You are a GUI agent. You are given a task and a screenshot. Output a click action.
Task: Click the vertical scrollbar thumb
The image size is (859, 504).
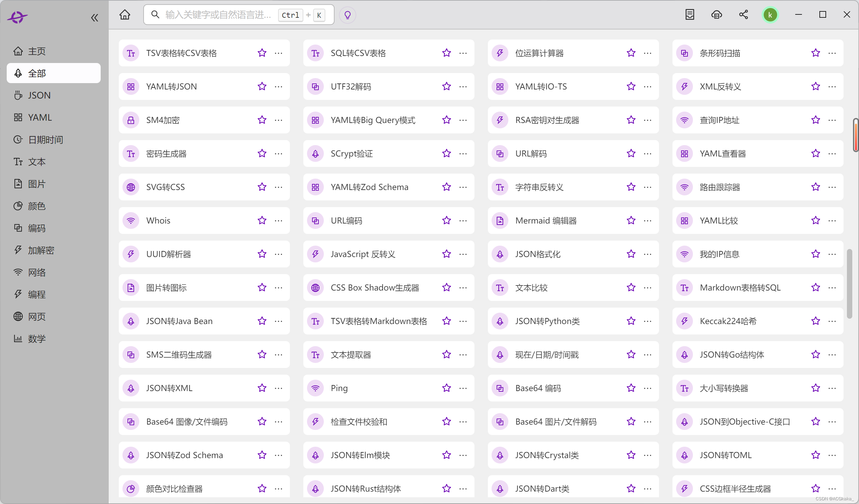tap(850, 284)
